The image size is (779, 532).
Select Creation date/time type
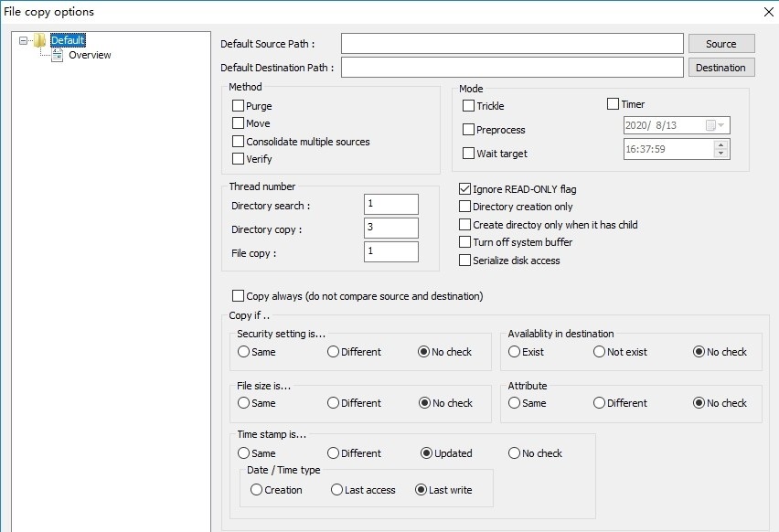[256, 490]
